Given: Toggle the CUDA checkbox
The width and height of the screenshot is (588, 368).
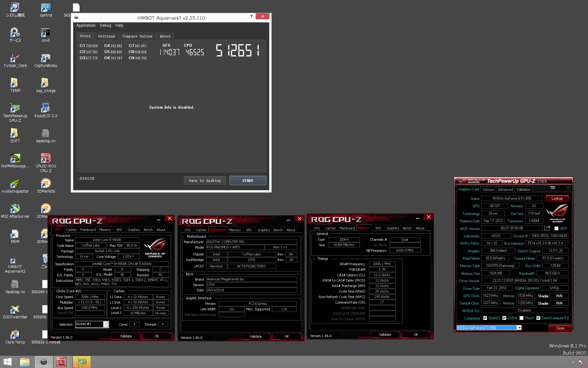Looking at the screenshot, I should (504, 318).
